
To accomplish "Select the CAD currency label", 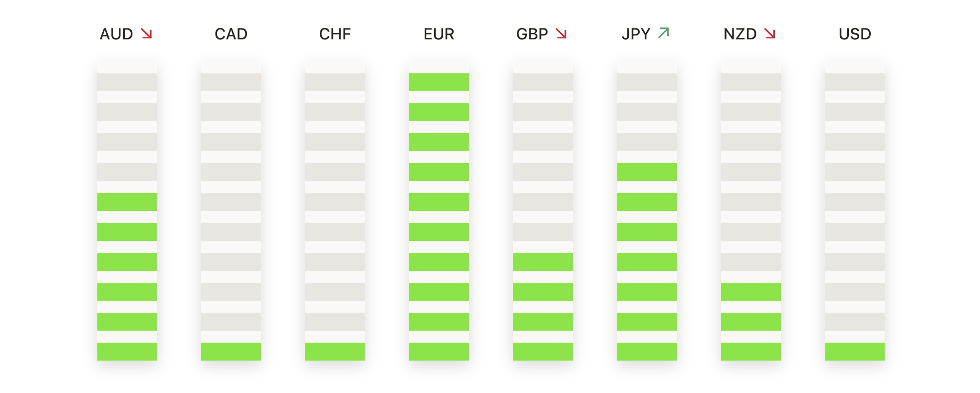I will coord(231,34).
